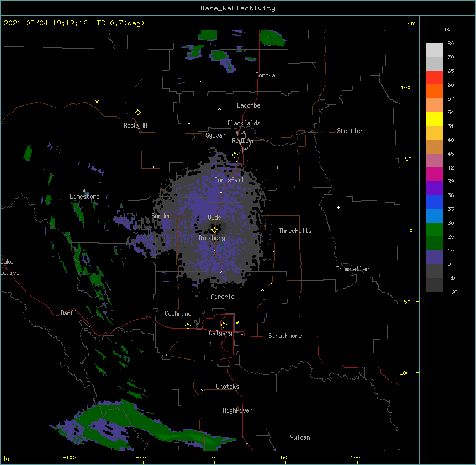
Task: Click the Ponoka city label
Action: 265,75
